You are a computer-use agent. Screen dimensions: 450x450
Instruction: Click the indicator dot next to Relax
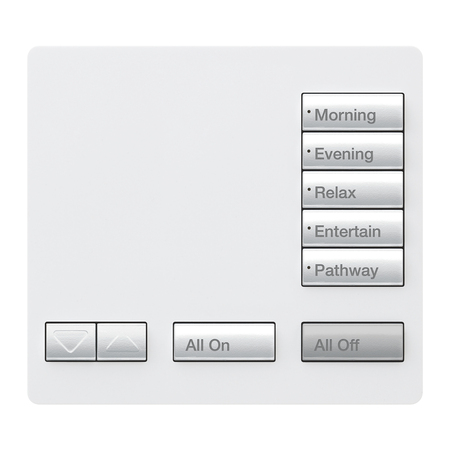click(309, 190)
